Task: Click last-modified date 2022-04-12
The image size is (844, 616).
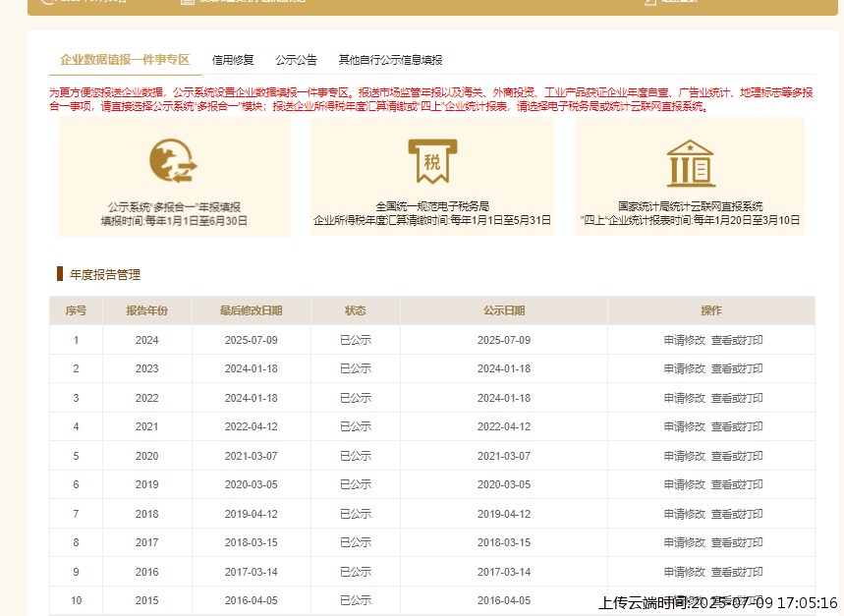Action: tap(251, 426)
